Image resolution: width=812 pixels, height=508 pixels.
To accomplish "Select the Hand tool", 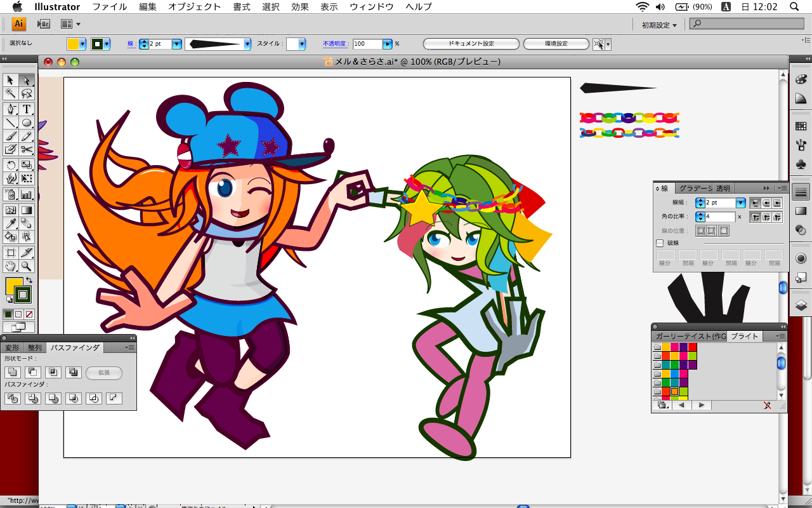I will click(x=10, y=266).
